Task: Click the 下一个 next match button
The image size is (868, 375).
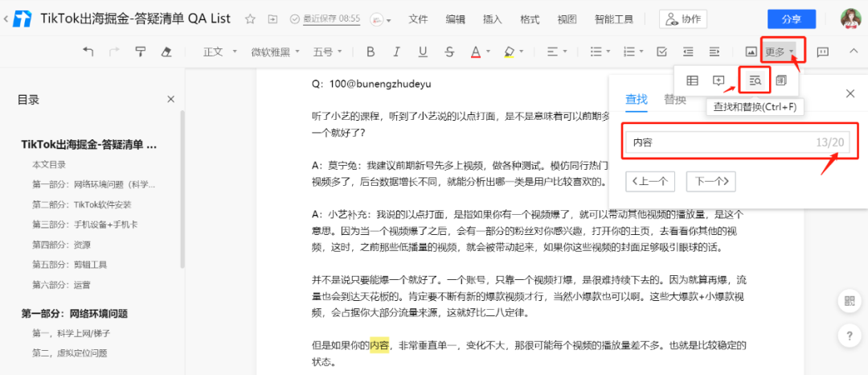Action: 710,181
